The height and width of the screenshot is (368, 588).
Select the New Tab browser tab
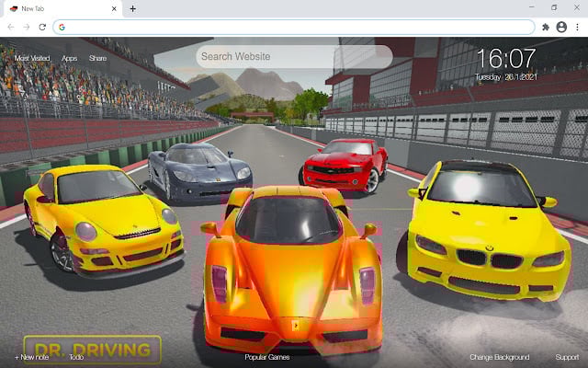tap(62, 8)
